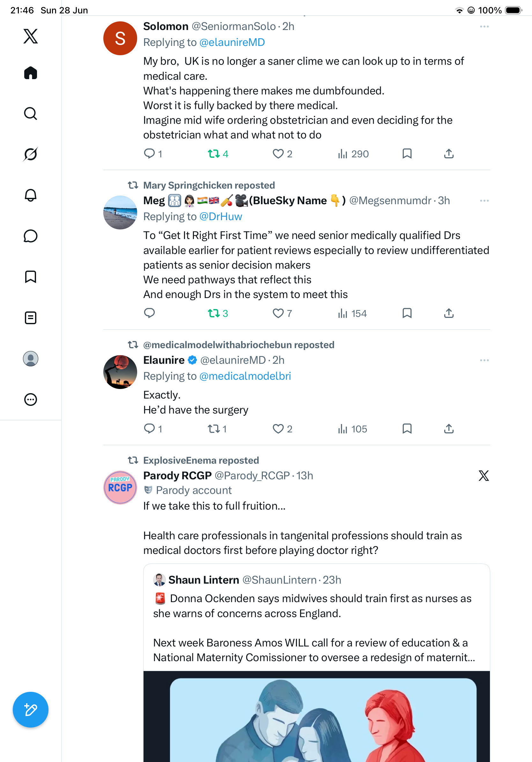Screen dimensions: 532x762
Task: Tap the blue compose post button
Action: pos(31,710)
